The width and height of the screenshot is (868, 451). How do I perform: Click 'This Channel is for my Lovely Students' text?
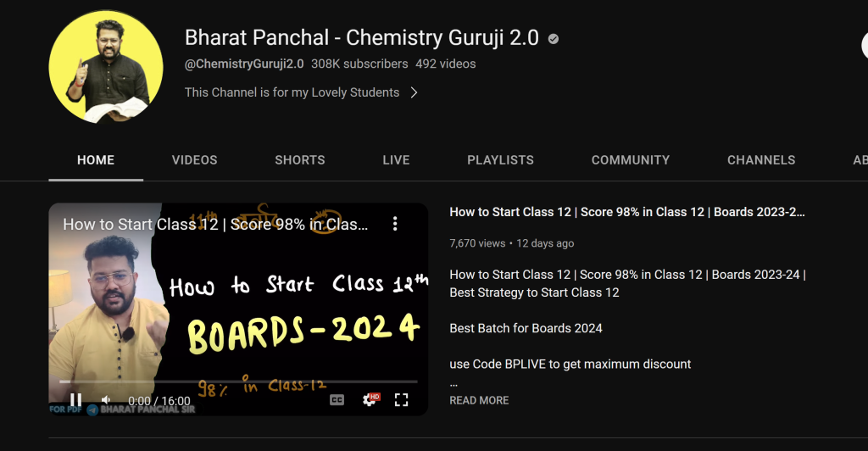tap(292, 92)
